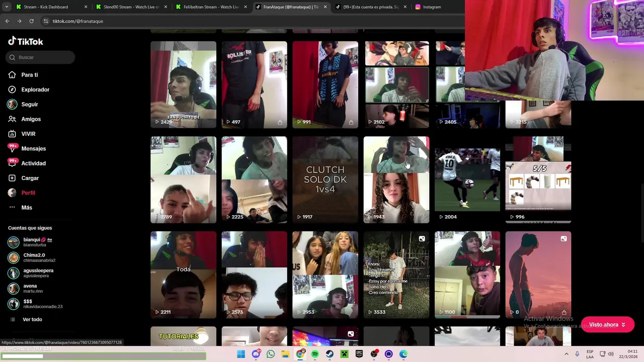The image size is (644, 362).
Task: Open the video with 1100 views
Action: pyautogui.click(x=467, y=275)
